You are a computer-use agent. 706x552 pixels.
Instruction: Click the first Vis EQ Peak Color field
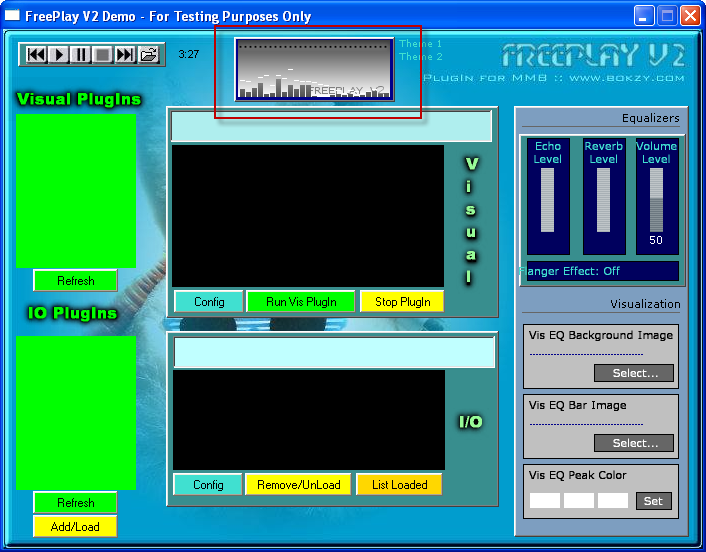(545, 501)
